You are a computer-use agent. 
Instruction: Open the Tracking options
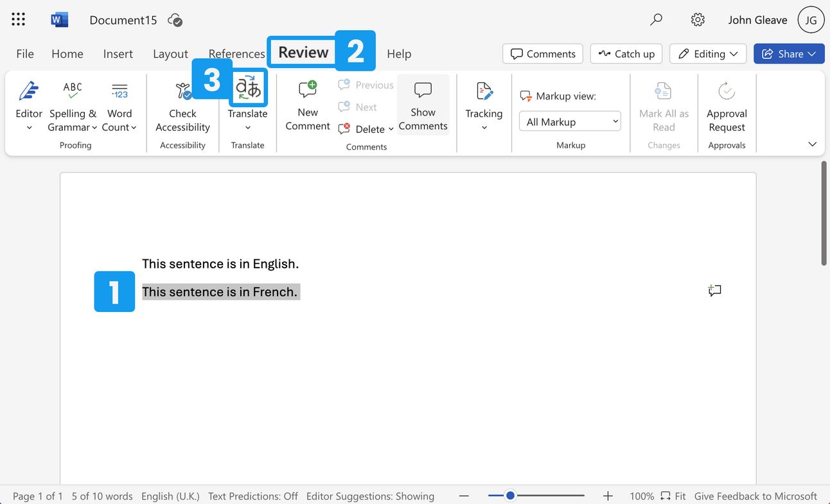tap(484, 106)
